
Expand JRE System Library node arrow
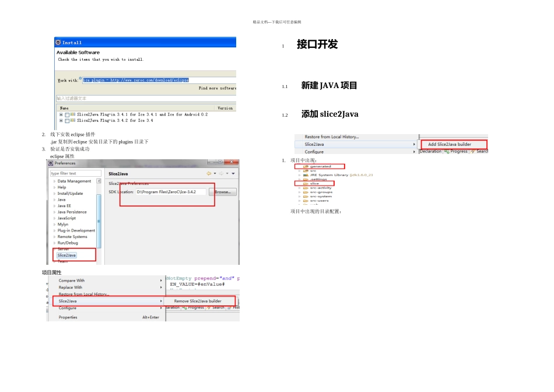pyautogui.click(x=300, y=175)
